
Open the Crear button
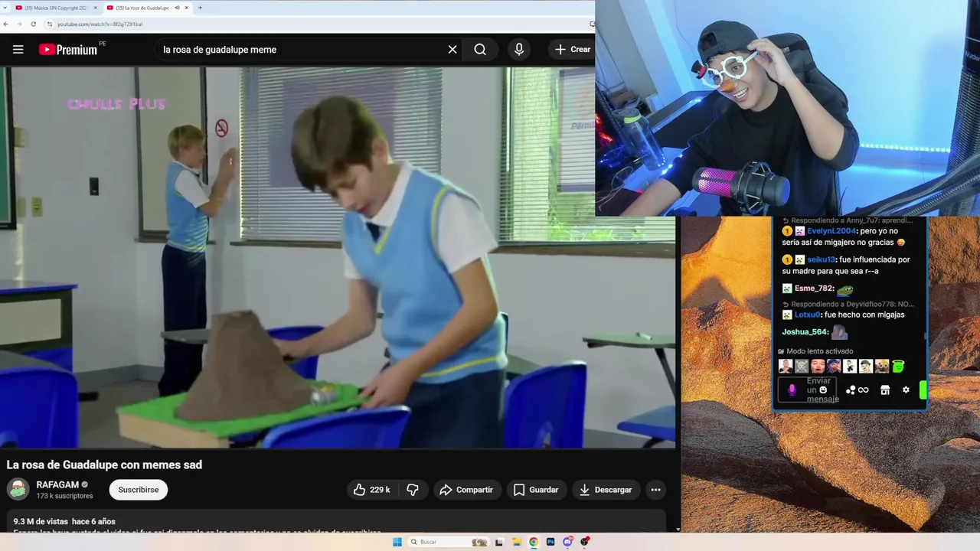[x=572, y=49]
